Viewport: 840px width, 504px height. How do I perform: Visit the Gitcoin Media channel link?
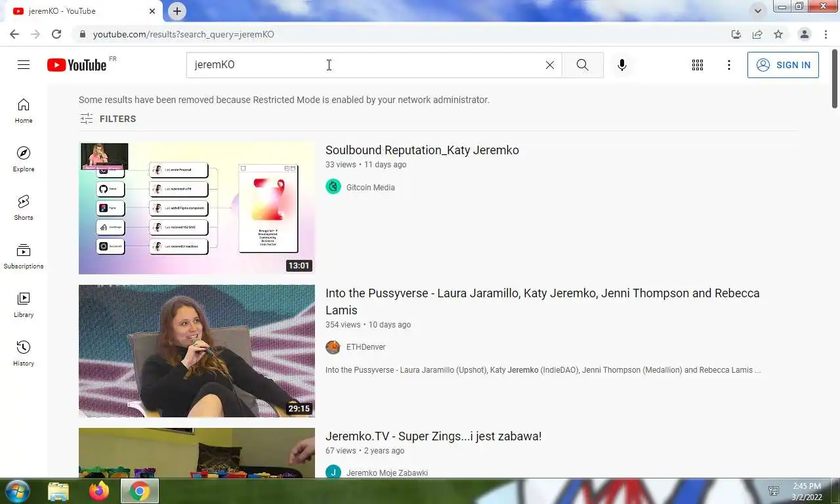pos(371,188)
